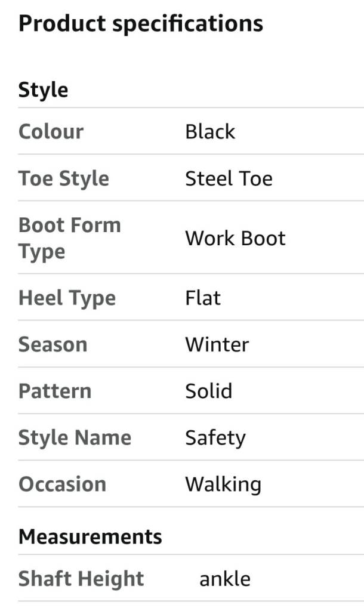This screenshot has height=611, width=364.
Task: Select the Flat heel value
Action: (x=203, y=298)
